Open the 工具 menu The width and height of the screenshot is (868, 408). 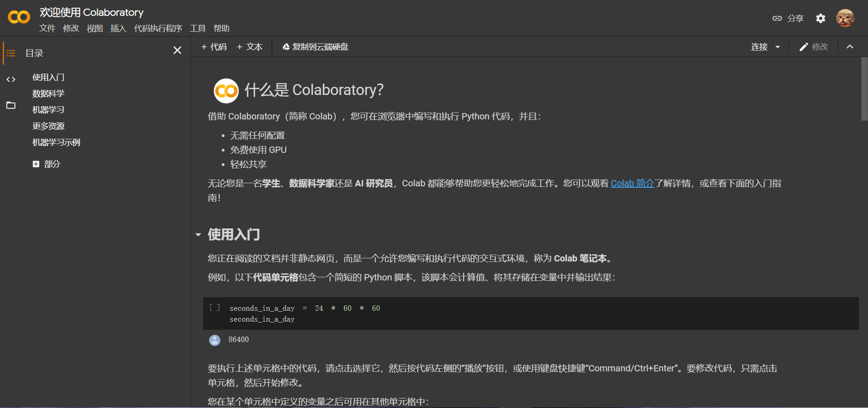(x=197, y=28)
